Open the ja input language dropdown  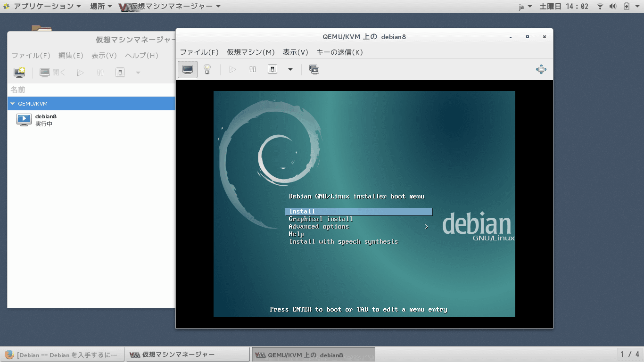[x=525, y=6]
